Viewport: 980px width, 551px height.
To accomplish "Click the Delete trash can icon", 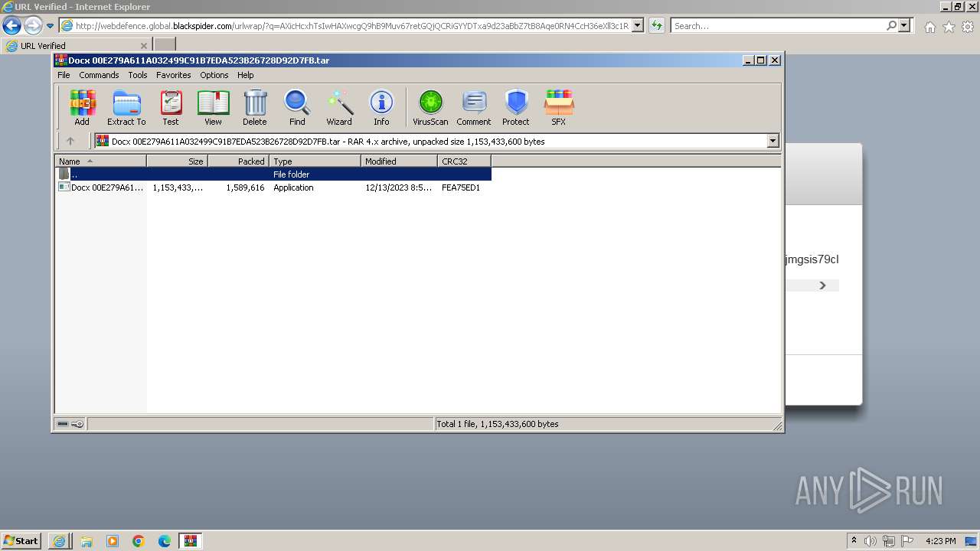I will (x=255, y=108).
